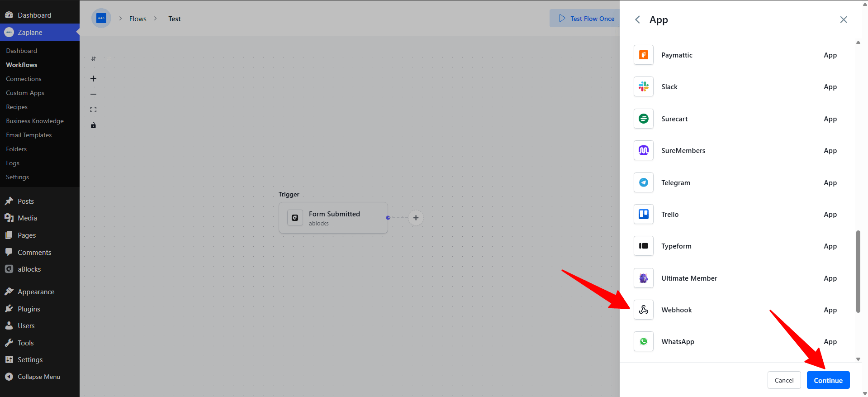Viewport: 868px width, 397px height.
Task: Click Collapse Menu
Action: [40, 377]
